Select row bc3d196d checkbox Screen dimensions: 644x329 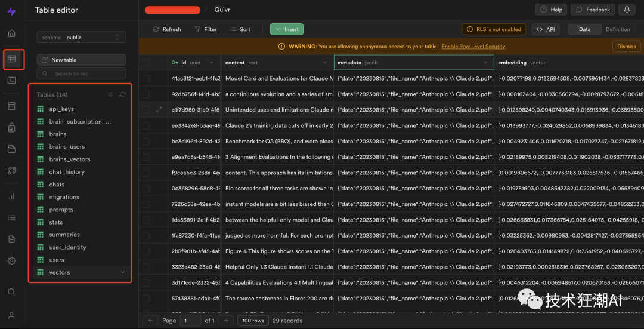(146, 141)
